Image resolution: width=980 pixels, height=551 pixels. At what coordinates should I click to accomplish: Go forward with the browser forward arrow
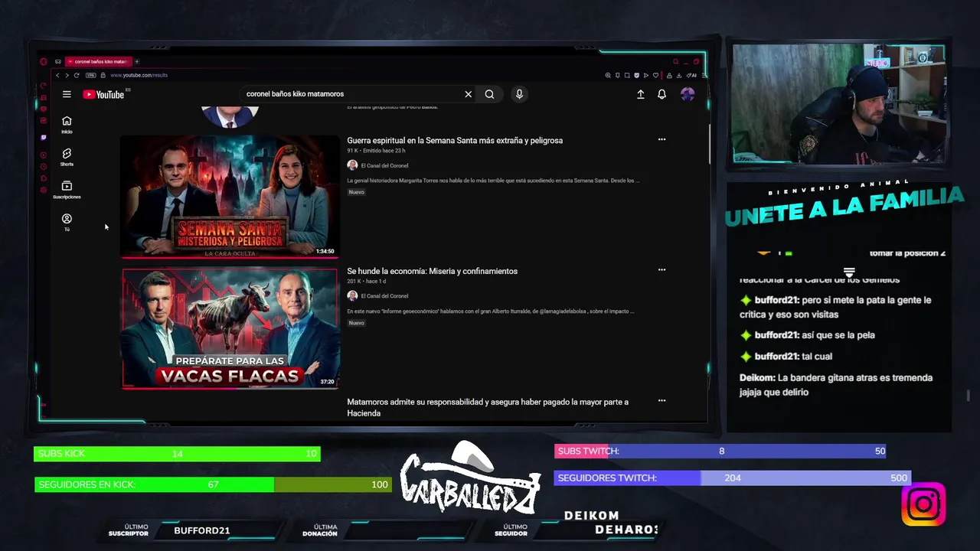[x=67, y=75]
